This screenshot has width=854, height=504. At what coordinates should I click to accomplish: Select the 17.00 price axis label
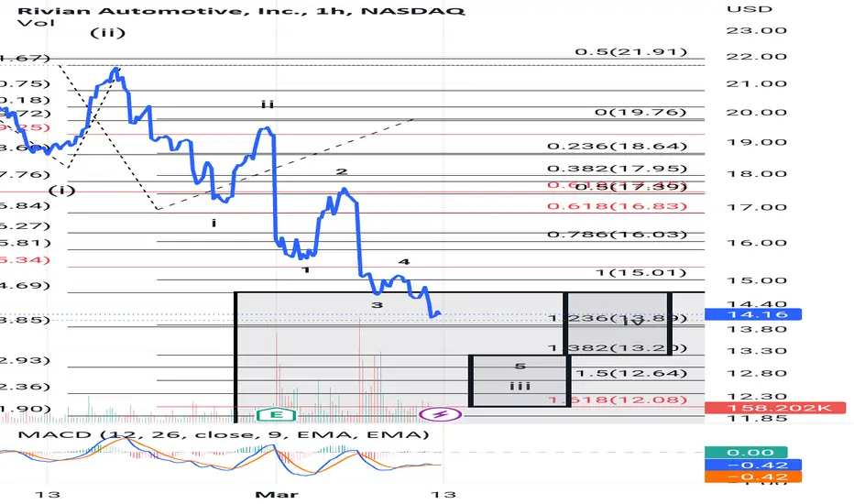(x=757, y=207)
